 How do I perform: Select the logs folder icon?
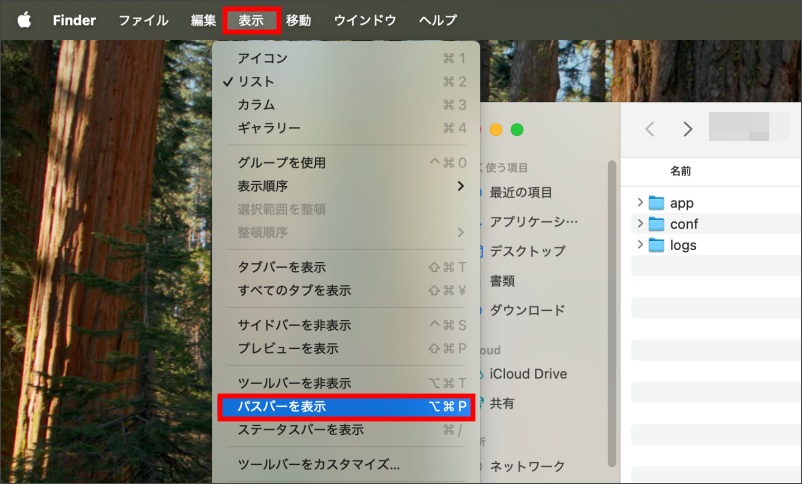[x=656, y=245]
